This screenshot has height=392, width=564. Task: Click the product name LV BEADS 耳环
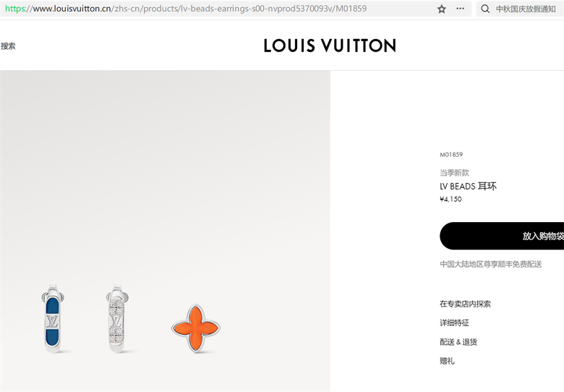click(468, 187)
